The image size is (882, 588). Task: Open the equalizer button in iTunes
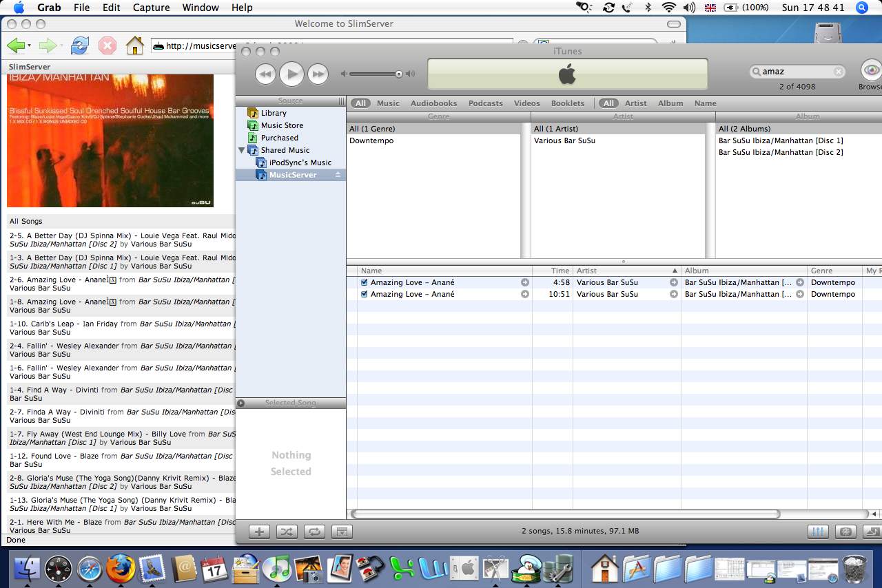pyautogui.click(x=818, y=532)
